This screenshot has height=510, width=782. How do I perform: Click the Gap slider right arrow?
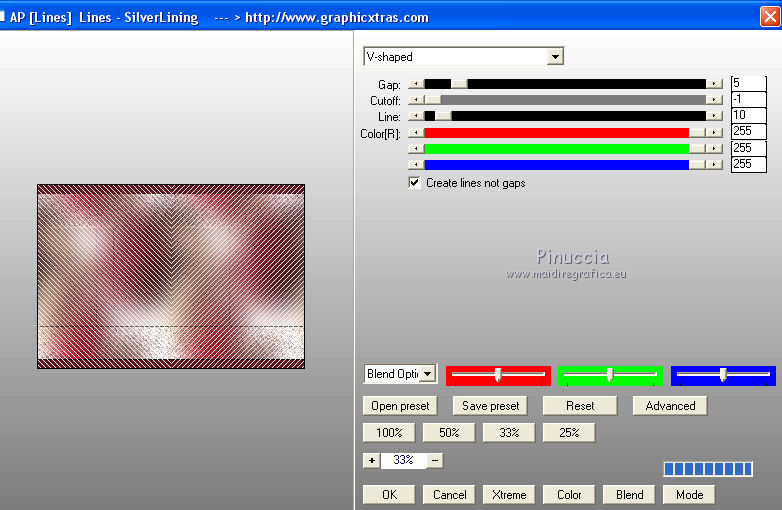point(714,84)
